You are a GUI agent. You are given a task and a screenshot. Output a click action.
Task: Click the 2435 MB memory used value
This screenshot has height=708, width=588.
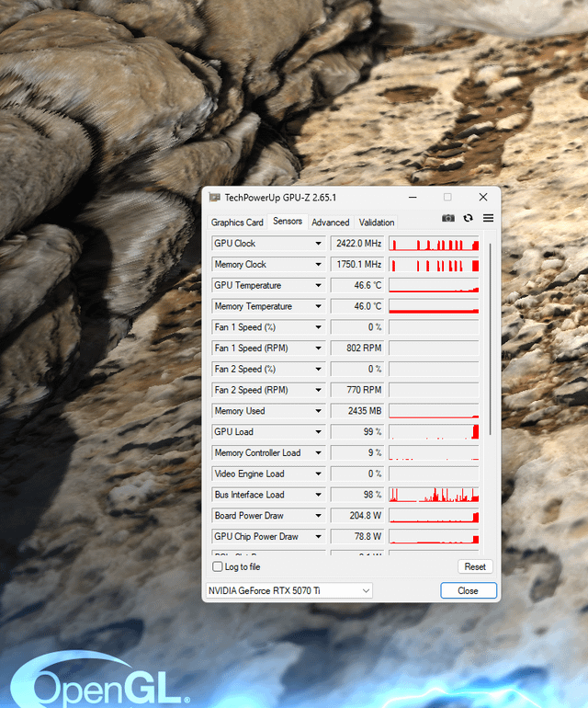click(357, 411)
